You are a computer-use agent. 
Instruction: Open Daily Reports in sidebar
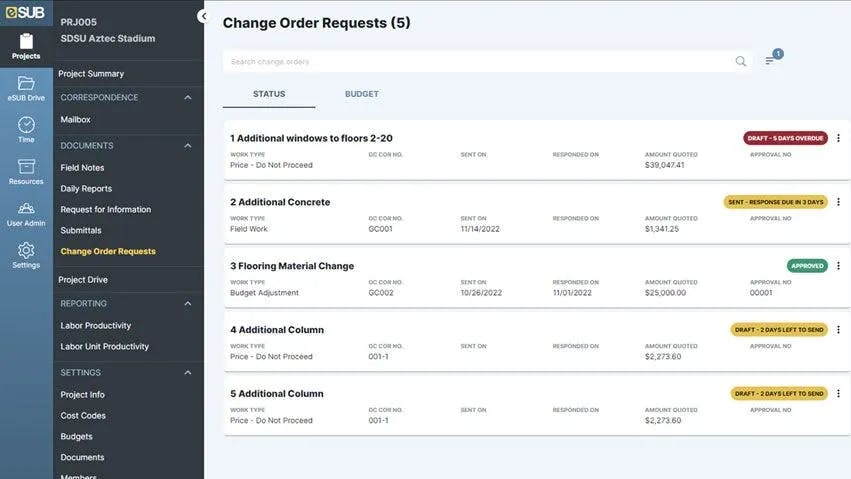click(86, 189)
